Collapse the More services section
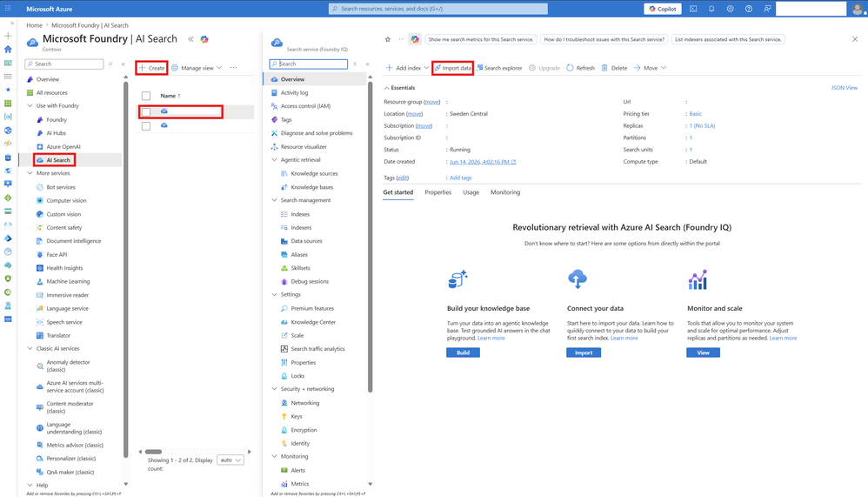This screenshot has height=497, width=868. tap(30, 173)
